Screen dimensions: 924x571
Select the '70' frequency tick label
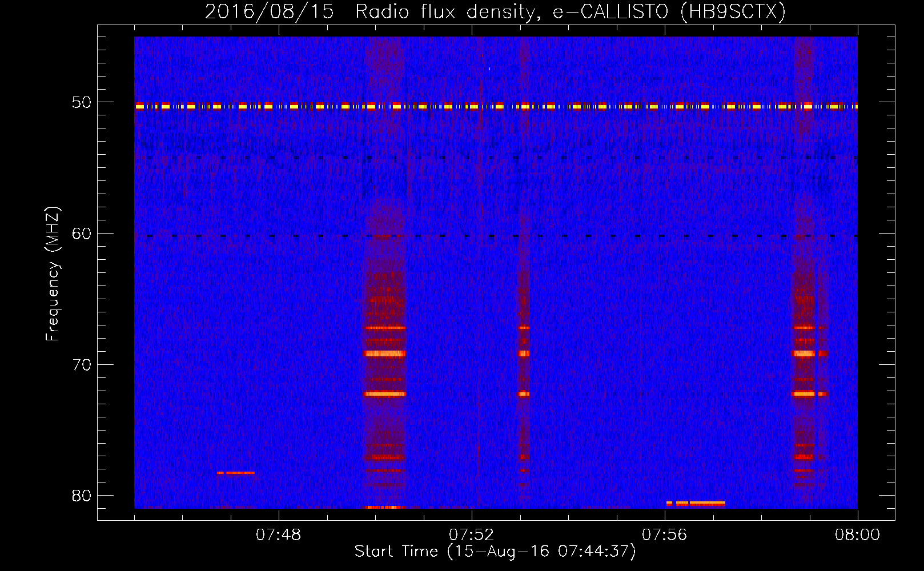tap(82, 364)
